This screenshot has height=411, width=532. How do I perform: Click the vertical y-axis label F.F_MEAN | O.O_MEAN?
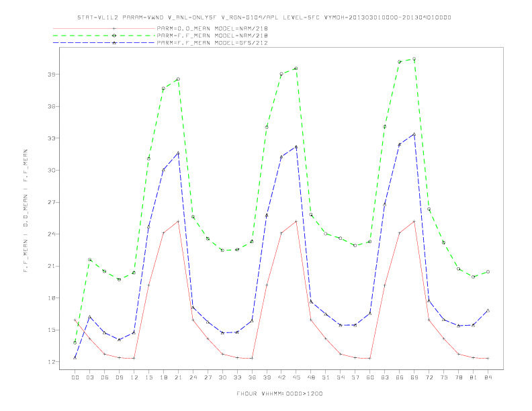26,211
